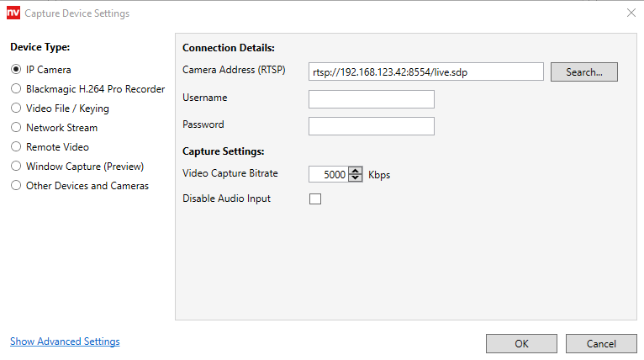Click the Cancel button
This screenshot has height=360, width=644.
[601, 343]
